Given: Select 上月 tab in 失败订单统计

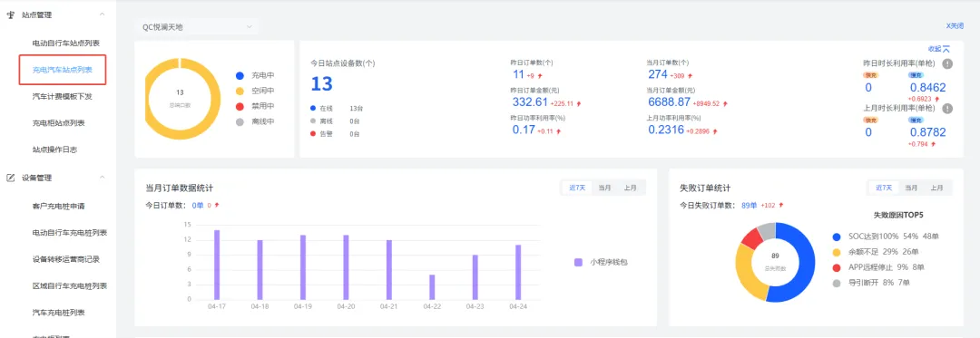Looking at the screenshot, I should pos(936,188).
